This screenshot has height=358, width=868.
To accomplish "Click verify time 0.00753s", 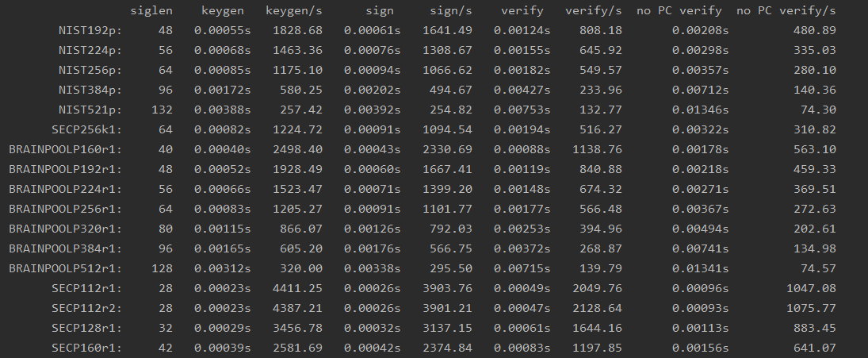I will pyautogui.click(x=522, y=110).
